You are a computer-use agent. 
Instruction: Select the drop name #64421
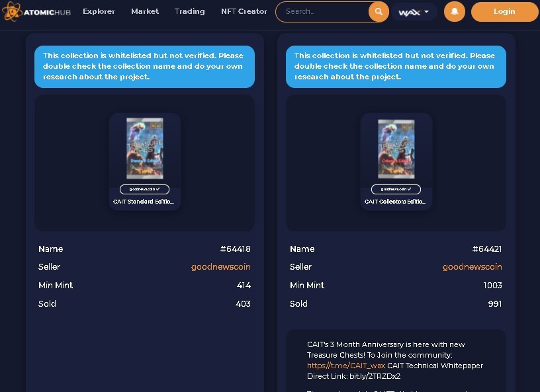pos(487,249)
